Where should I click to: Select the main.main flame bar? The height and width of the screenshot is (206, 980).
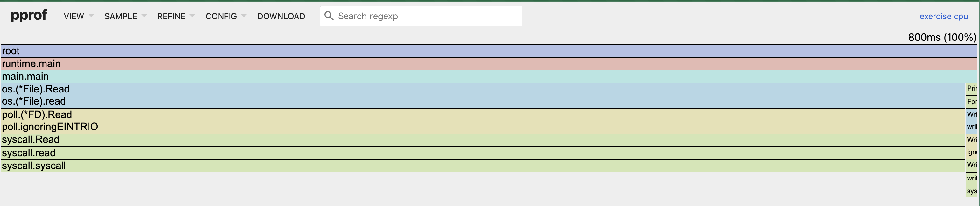click(489, 77)
